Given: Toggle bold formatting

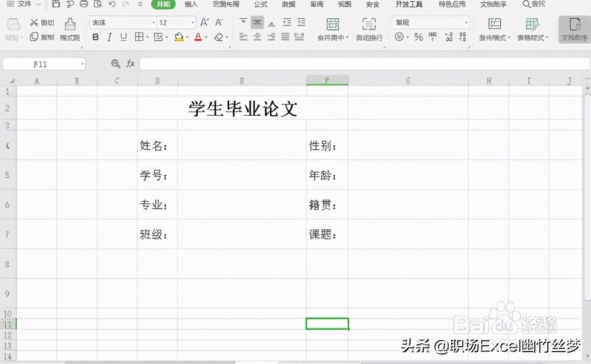Looking at the screenshot, I should pyautogui.click(x=95, y=37).
